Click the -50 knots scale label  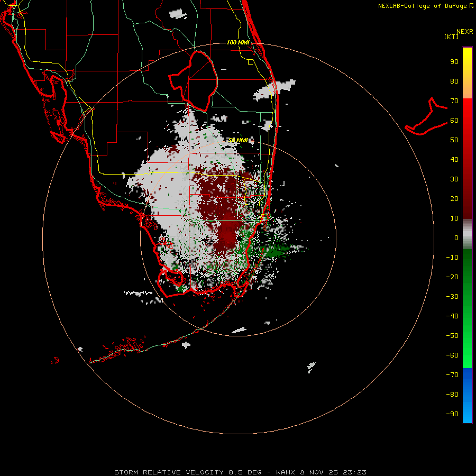point(452,335)
